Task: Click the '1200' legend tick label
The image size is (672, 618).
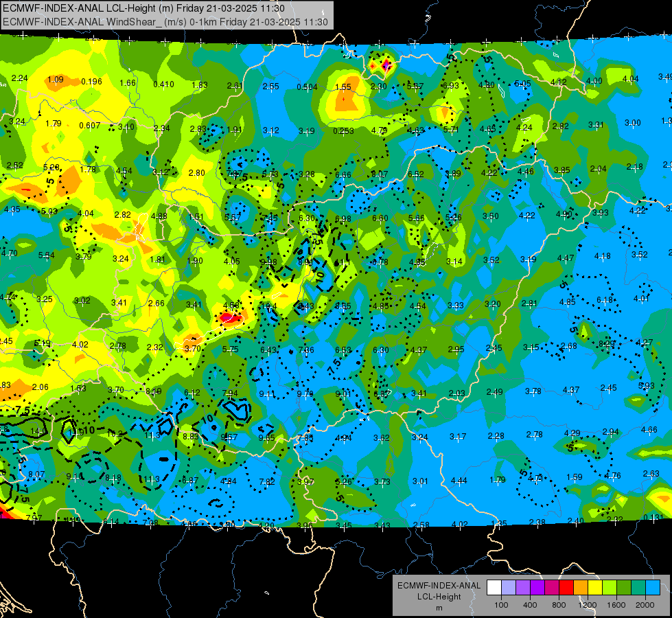Action: coord(588,605)
